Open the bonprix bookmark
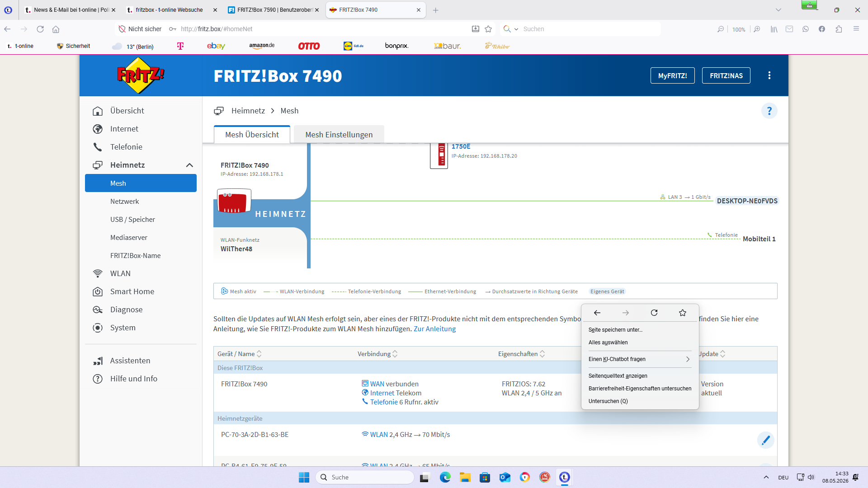 [396, 46]
